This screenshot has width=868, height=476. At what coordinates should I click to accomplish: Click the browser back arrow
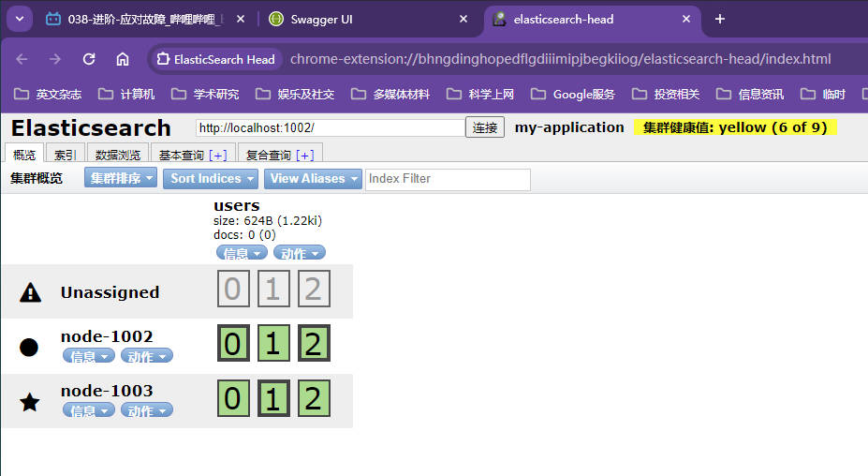pyautogui.click(x=22, y=59)
